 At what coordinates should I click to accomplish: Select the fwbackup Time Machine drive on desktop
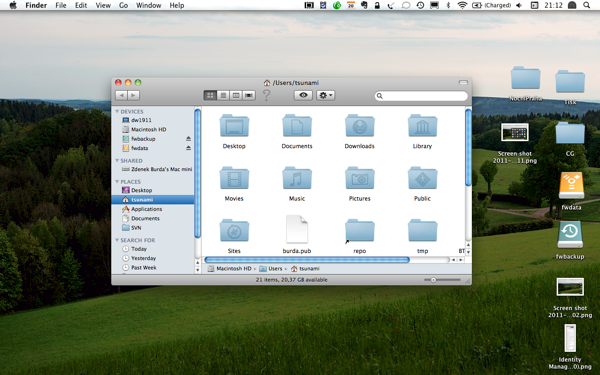click(x=570, y=235)
